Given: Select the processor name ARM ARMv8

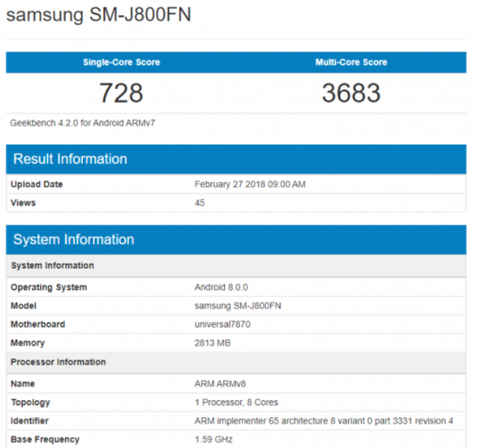Looking at the screenshot, I should click(220, 384).
